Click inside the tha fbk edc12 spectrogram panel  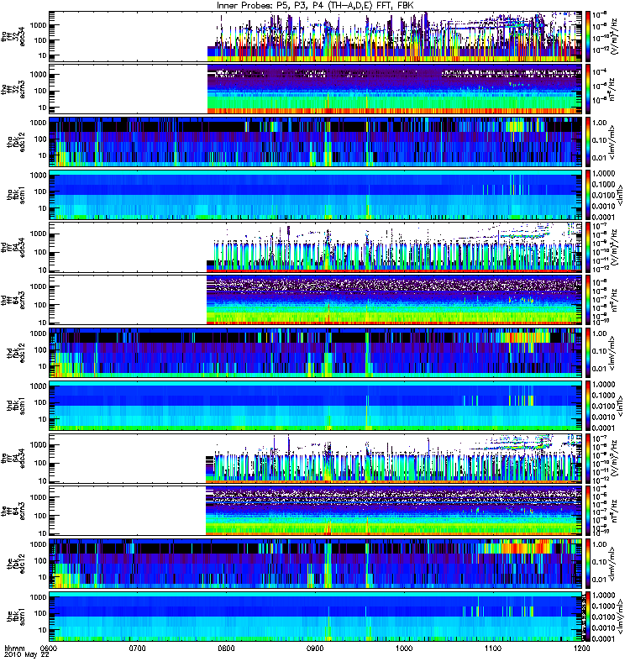point(316,142)
